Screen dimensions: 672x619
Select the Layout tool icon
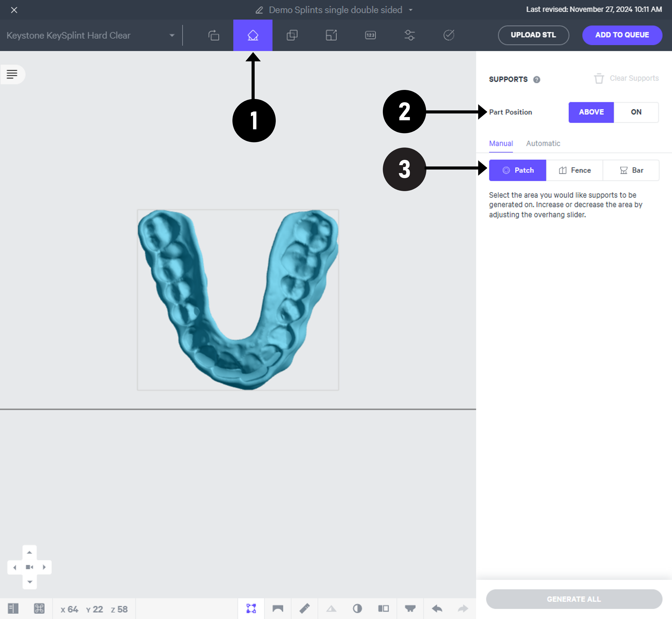[x=331, y=35]
